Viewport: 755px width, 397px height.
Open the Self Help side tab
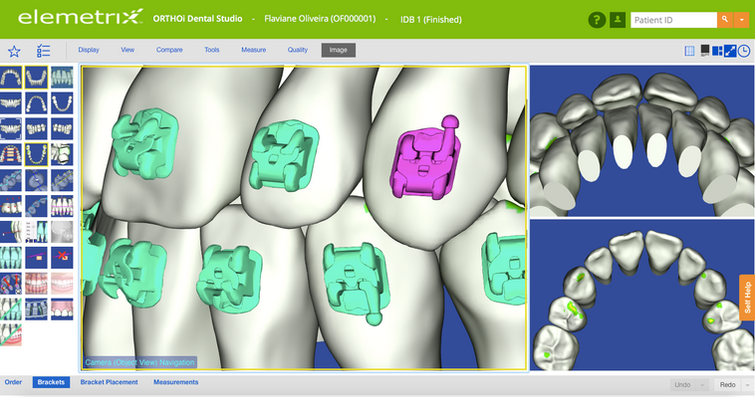747,298
